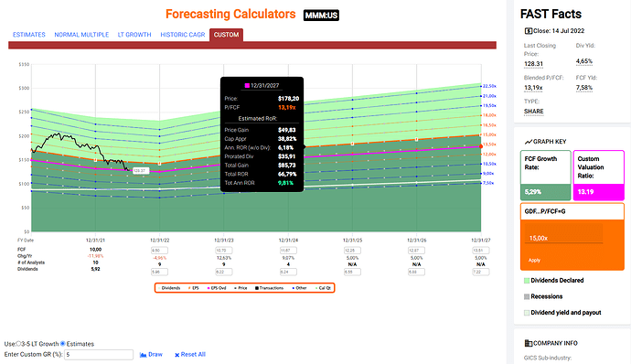Edit the 12/31/23 dividends field
This screenshot has height=364, width=631.
(224, 273)
